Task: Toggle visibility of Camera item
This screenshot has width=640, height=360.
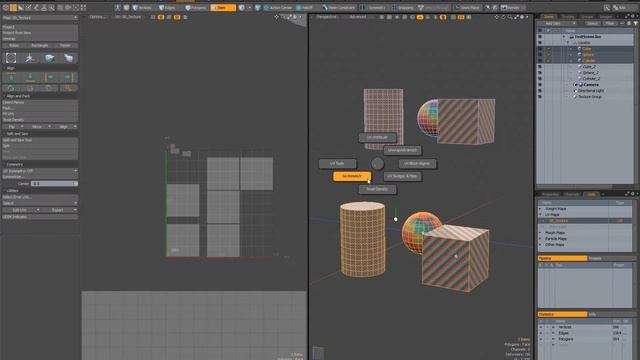Action: pyautogui.click(x=540, y=84)
